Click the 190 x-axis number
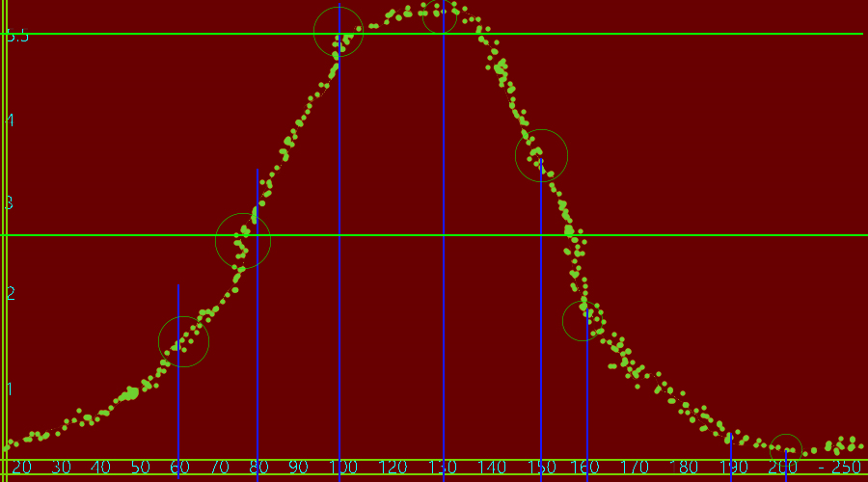This screenshot has width=868, height=482. pos(734,468)
